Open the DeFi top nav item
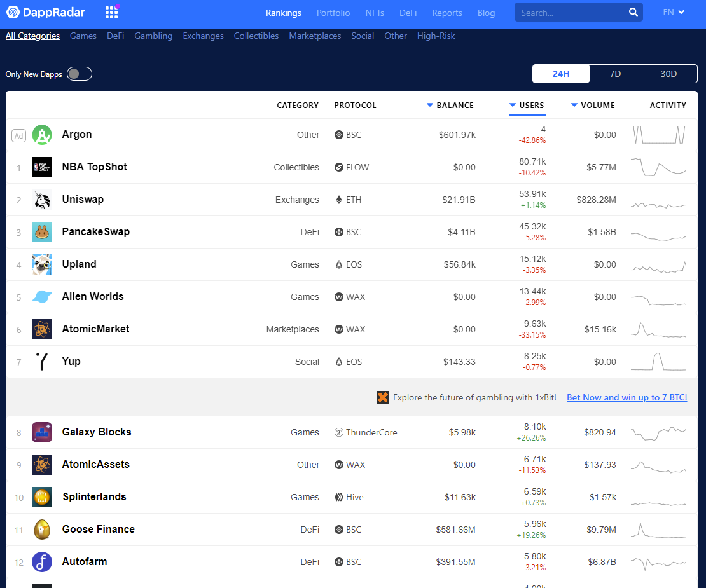706x588 pixels. click(x=408, y=13)
